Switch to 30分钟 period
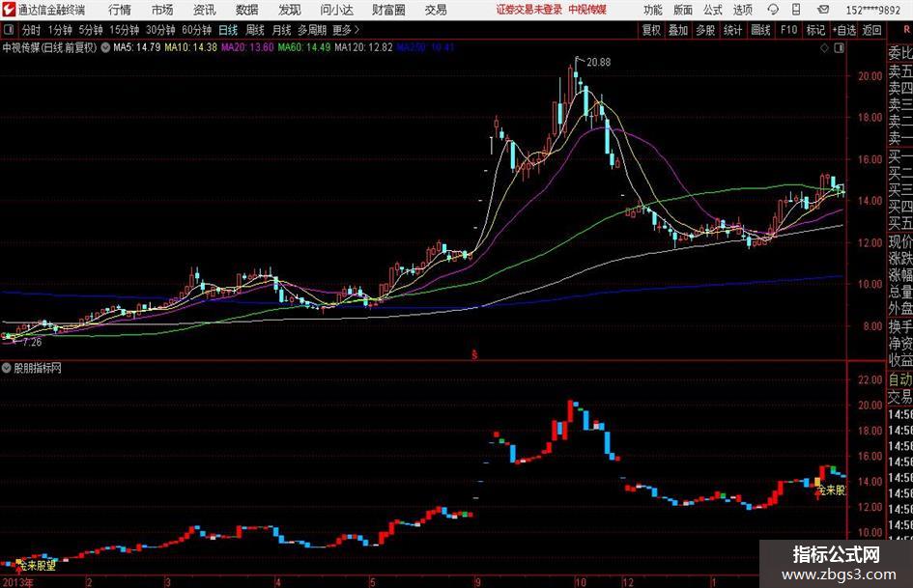Screen dimensions: 913x588 click(160, 30)
